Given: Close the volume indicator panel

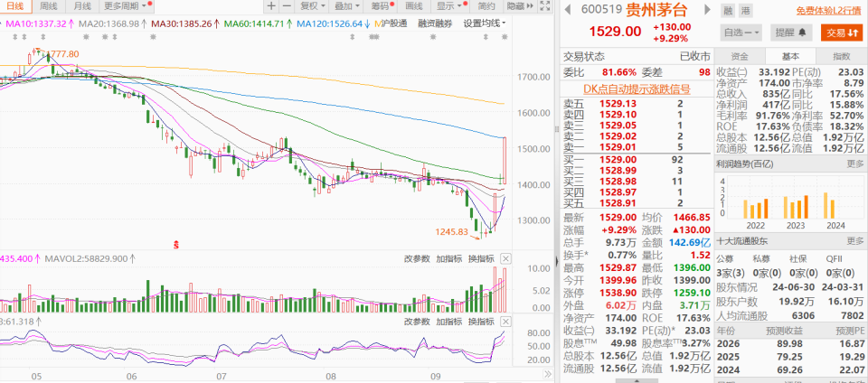Looking at the screenshot, I should tap(506, 258).
